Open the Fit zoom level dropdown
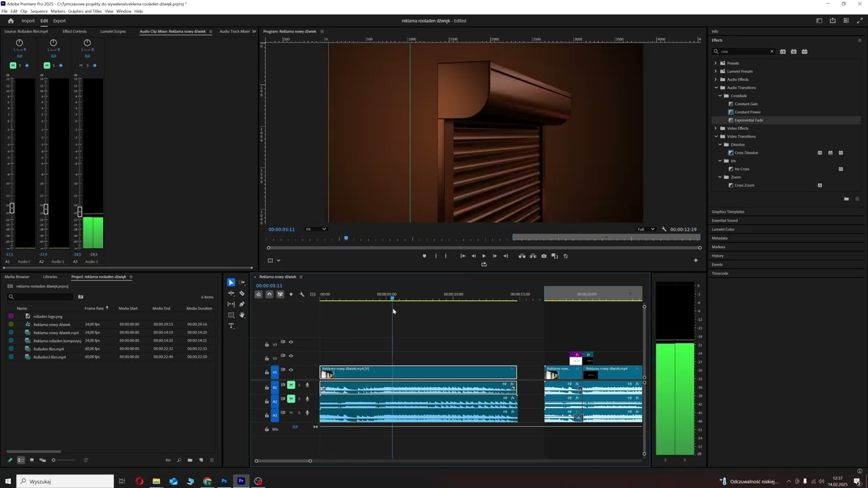 (315, 229)
